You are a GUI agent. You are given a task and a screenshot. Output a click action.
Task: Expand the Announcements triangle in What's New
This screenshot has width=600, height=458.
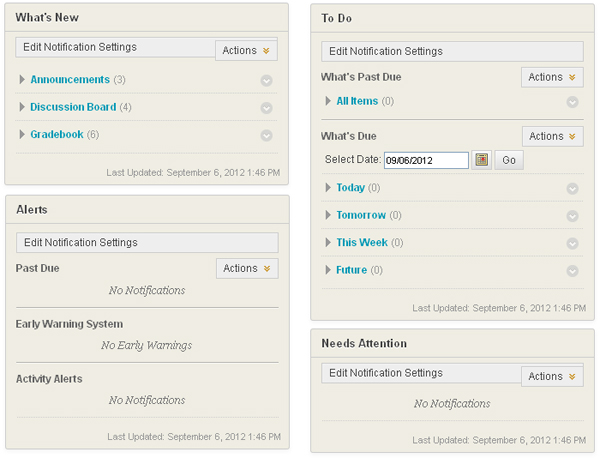[x=23, y=80]
